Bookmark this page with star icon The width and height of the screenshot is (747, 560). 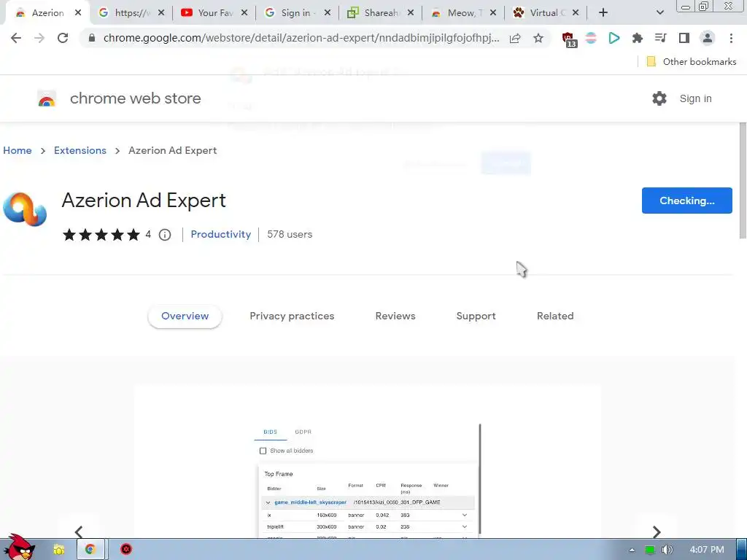coord(538,38)
